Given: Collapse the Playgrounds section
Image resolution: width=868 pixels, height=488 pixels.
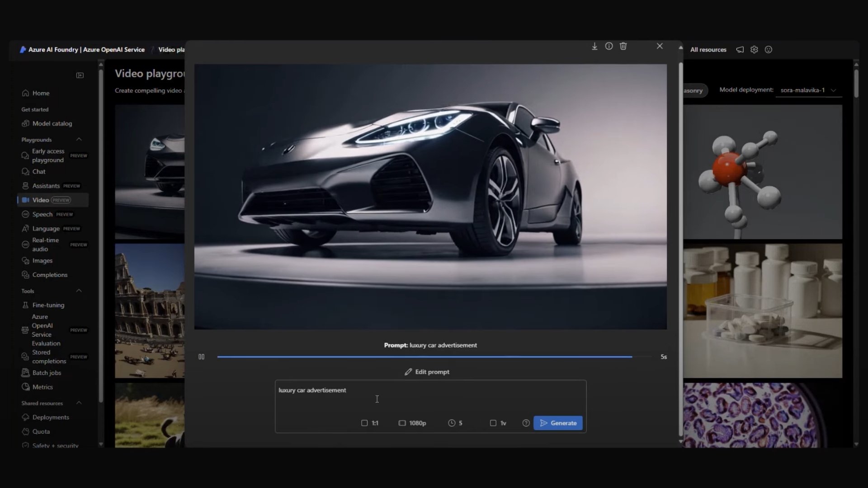Looking at the screenshot, I should (79, 140).
